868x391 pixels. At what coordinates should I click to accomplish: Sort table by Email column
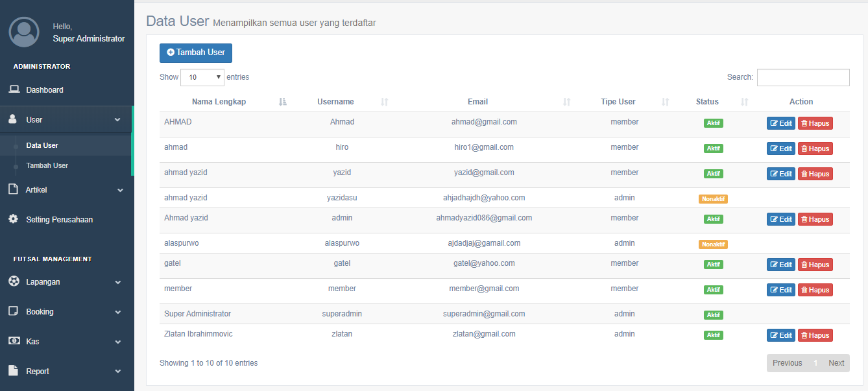coord(477,102)
